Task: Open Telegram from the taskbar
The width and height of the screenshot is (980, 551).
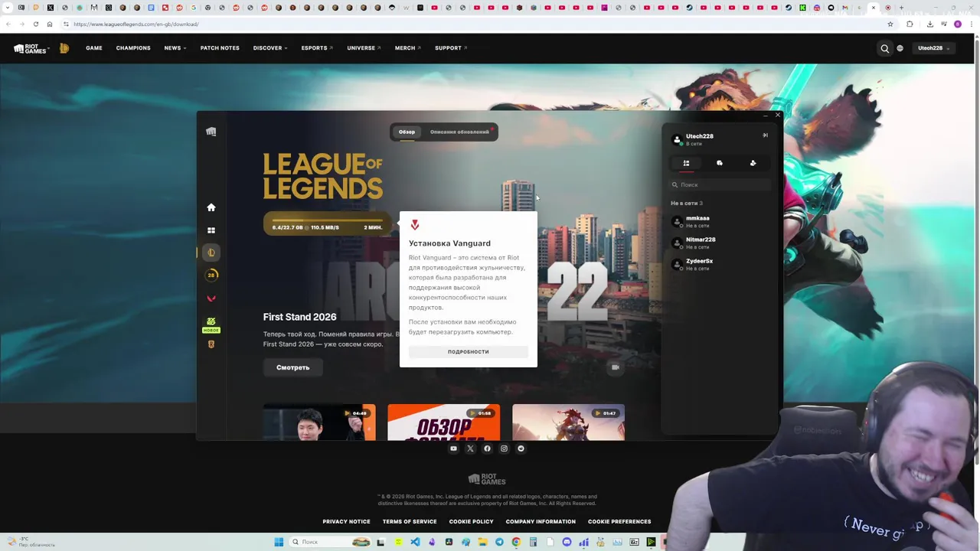Action: tap(499, 542)
